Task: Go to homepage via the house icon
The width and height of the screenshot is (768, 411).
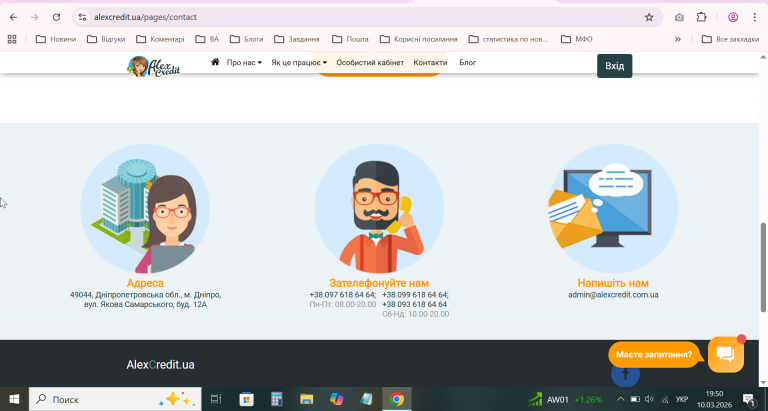Action: coord(215,62)
